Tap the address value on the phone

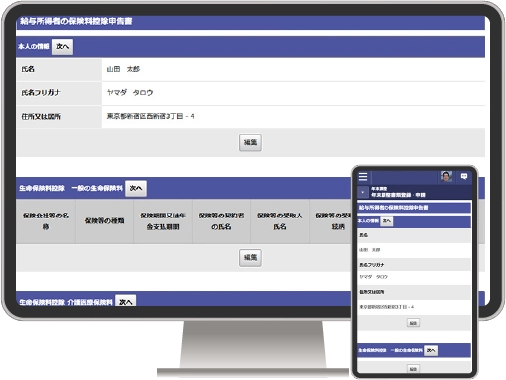386,307
